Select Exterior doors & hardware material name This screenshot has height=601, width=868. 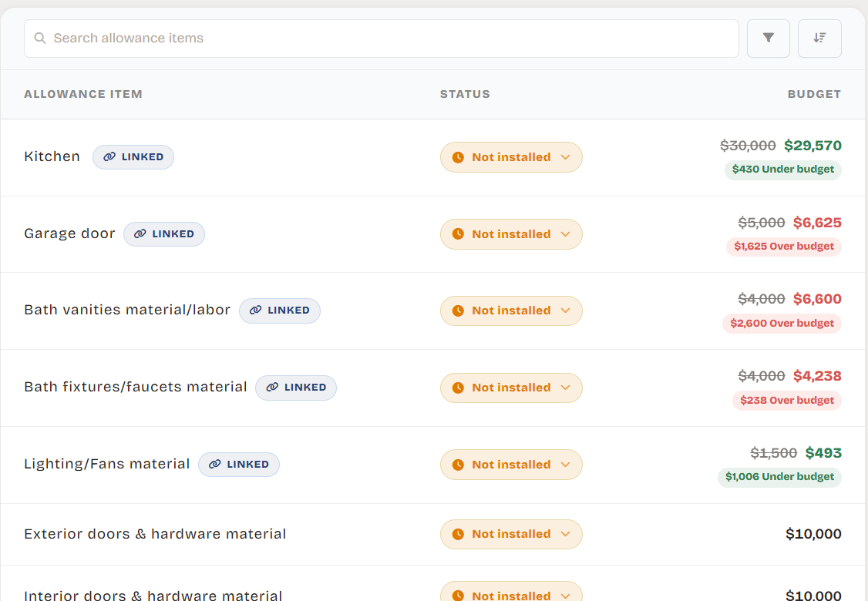(x=155, y=534)
